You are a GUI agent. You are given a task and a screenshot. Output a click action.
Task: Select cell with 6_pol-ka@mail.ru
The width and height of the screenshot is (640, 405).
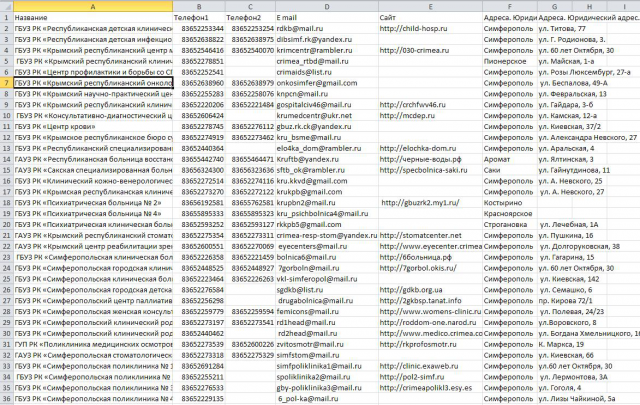pyautogui.click(x=327, y=398)
